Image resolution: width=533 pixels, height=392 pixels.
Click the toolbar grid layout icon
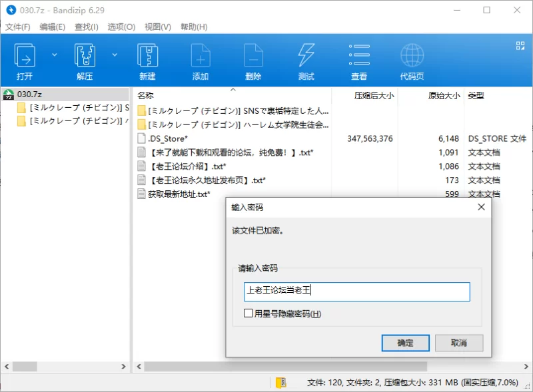pyautogui.click(x=520, y=46)
